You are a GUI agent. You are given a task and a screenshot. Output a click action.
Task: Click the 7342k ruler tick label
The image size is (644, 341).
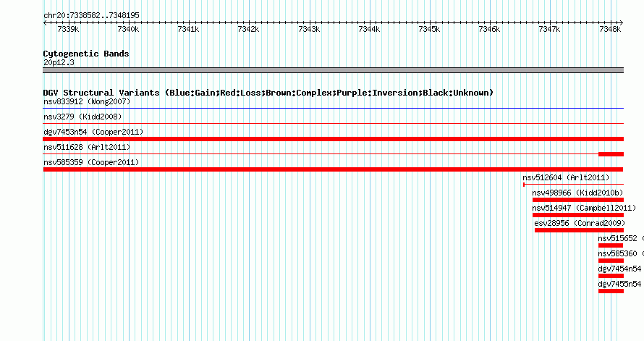point(248,29)
